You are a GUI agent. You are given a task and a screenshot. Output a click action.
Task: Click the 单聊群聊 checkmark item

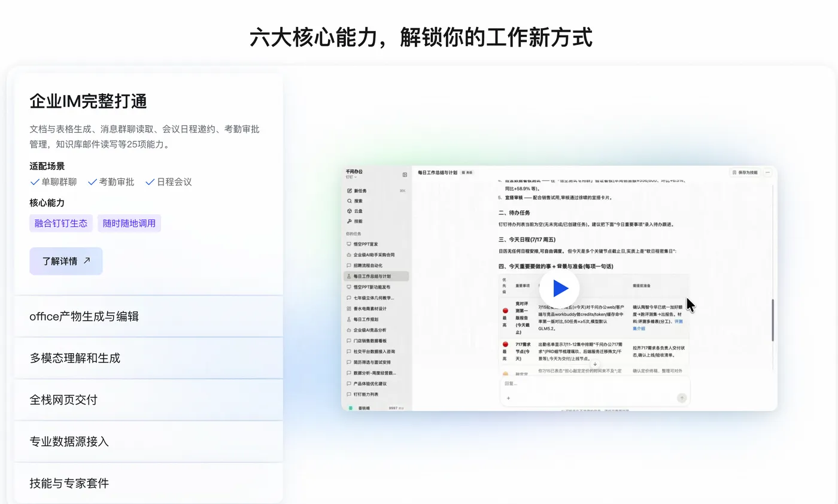53,182
